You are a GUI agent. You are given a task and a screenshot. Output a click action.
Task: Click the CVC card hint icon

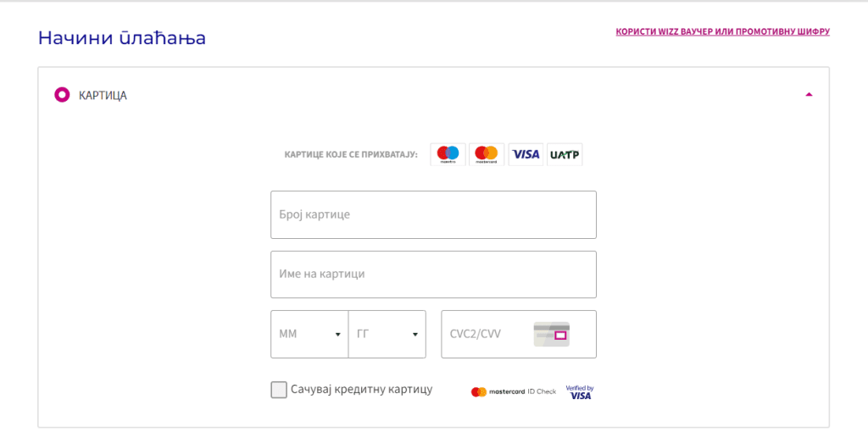tap(551, 335)
